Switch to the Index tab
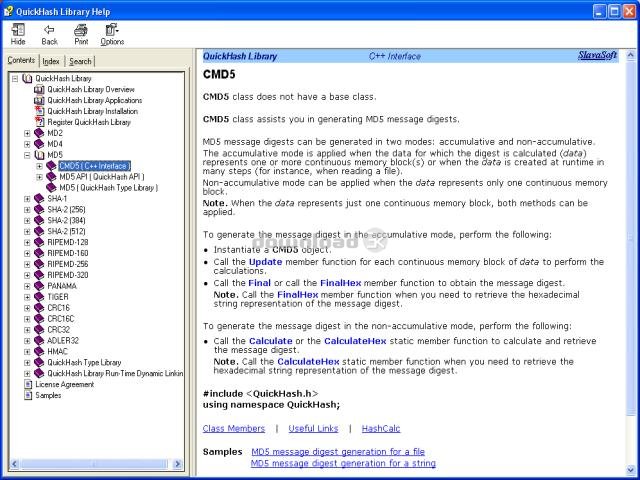This screenshot has height=480, width=640. (51, 61)
